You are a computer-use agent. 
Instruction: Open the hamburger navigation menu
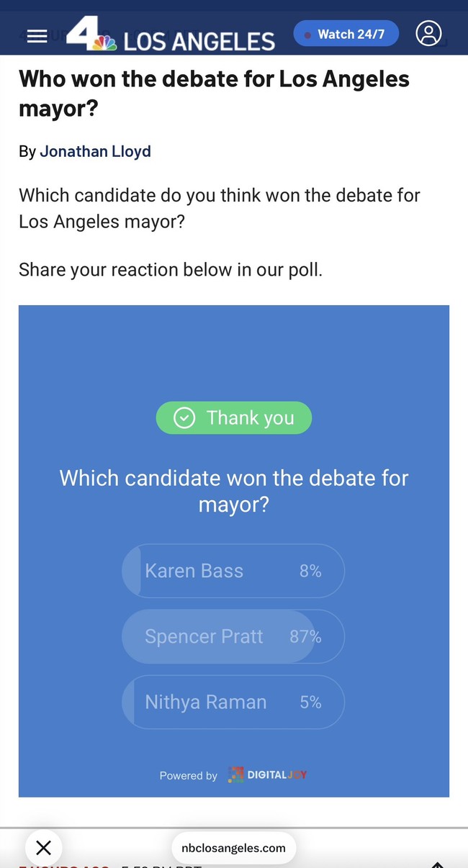click(37, 36)
